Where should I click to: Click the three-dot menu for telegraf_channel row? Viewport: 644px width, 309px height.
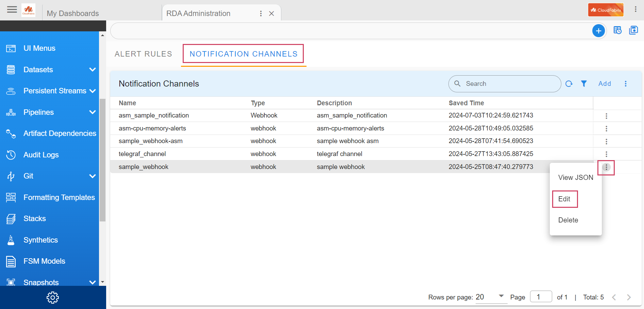pyautogui.click(x=606, y=154)
